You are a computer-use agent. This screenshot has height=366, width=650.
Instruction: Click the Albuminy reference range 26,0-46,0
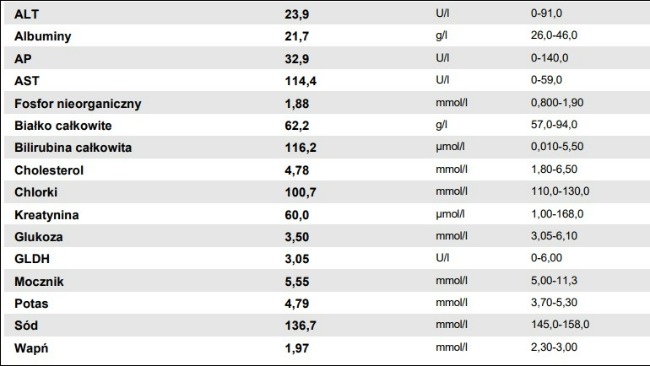[554, 36]
